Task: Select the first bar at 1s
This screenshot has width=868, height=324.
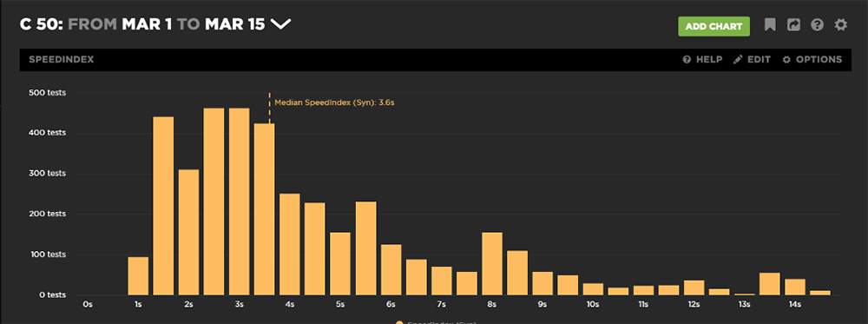Action: tap(138, 276)
